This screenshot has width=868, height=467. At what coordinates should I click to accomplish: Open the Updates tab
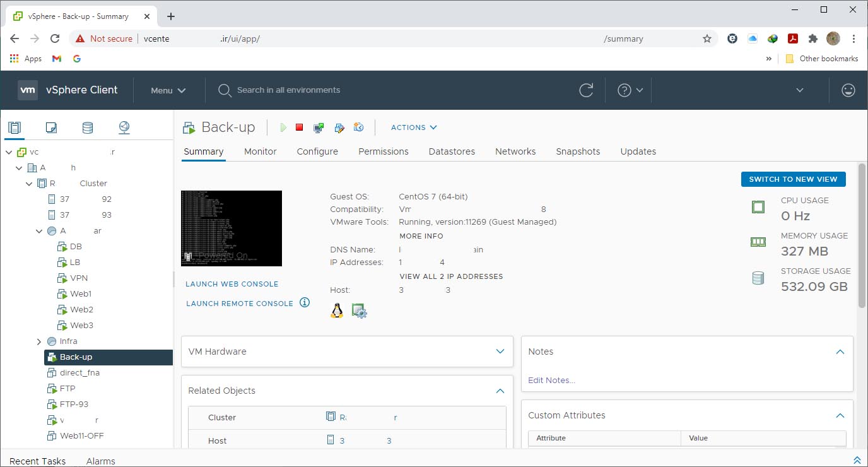638,151
